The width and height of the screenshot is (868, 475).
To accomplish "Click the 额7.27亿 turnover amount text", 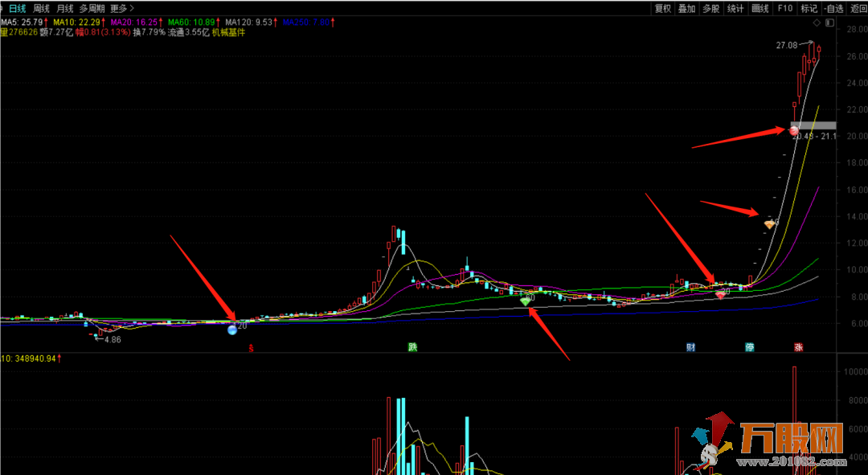I will click(57, 33).
